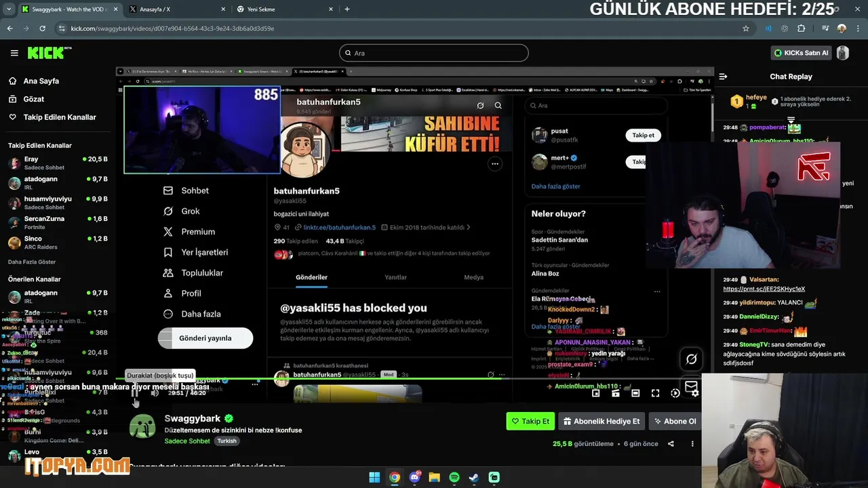Screen dimensions: 868x488
Task: Open the Windows Start menu
Action: tap(374, 477)
